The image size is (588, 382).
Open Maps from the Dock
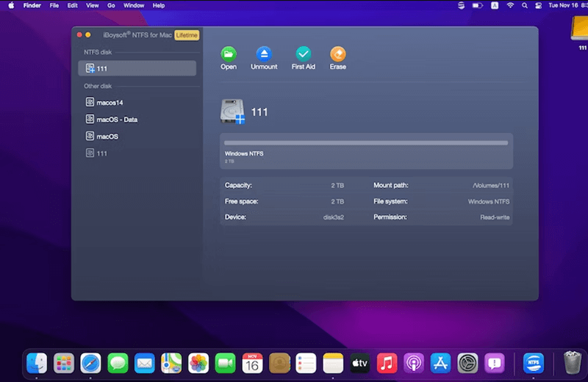coord(171,363)
